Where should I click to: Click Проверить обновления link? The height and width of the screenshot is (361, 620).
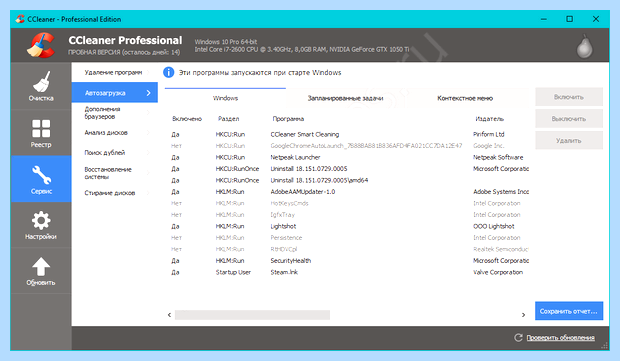click(x=560, y=338)
